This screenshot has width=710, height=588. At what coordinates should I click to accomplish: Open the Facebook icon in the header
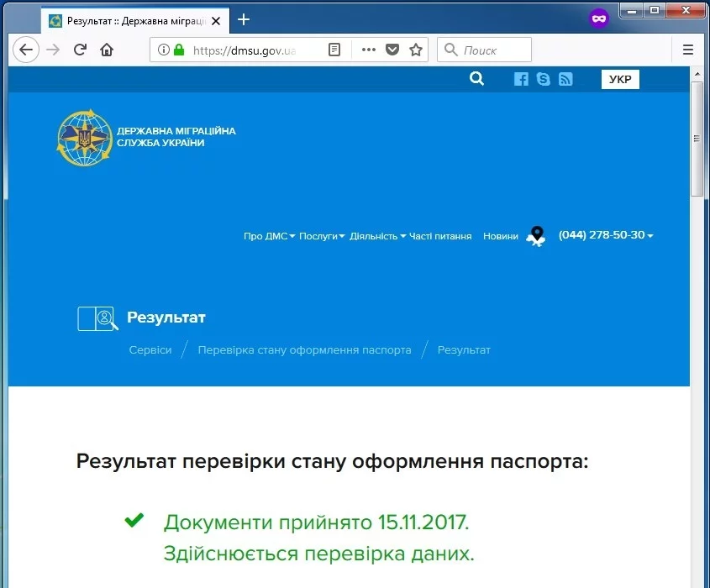pos(521,78)
